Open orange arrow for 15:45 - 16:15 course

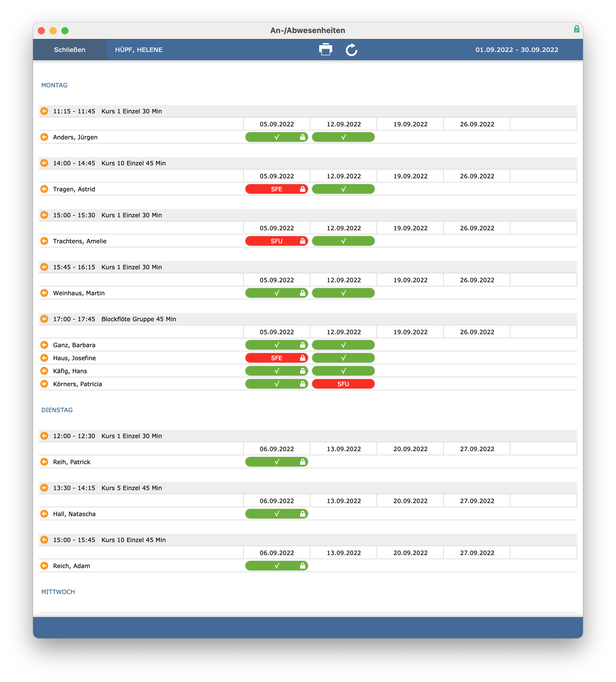(x=44, y=267)
